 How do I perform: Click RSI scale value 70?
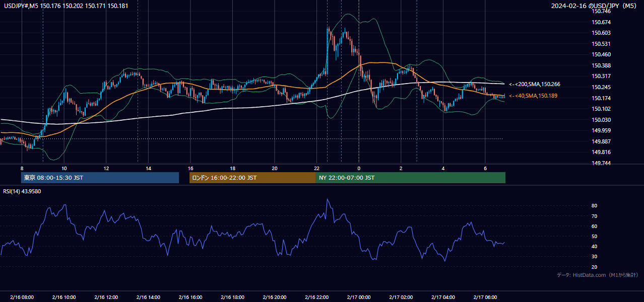(x=595, y=216)
